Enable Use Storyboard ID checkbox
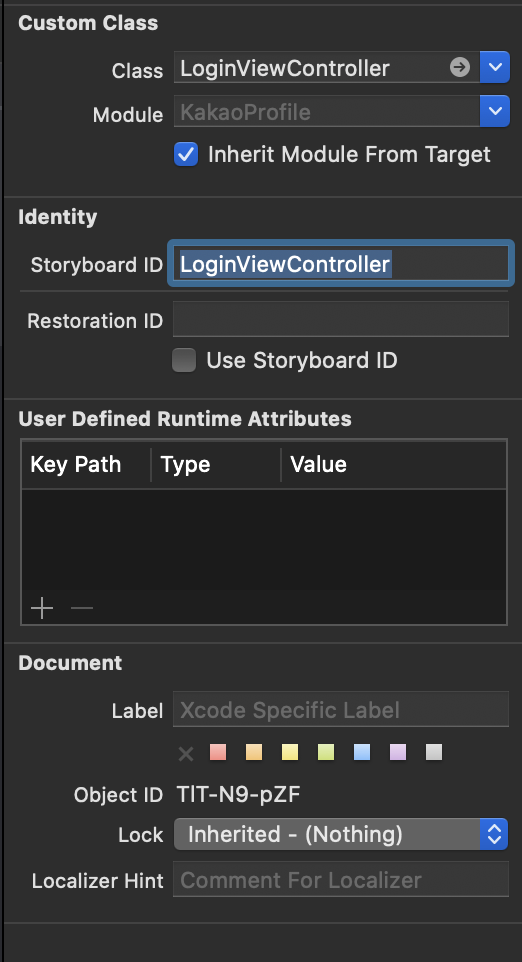This screenshot has height=962, width=522. (184, 360)
